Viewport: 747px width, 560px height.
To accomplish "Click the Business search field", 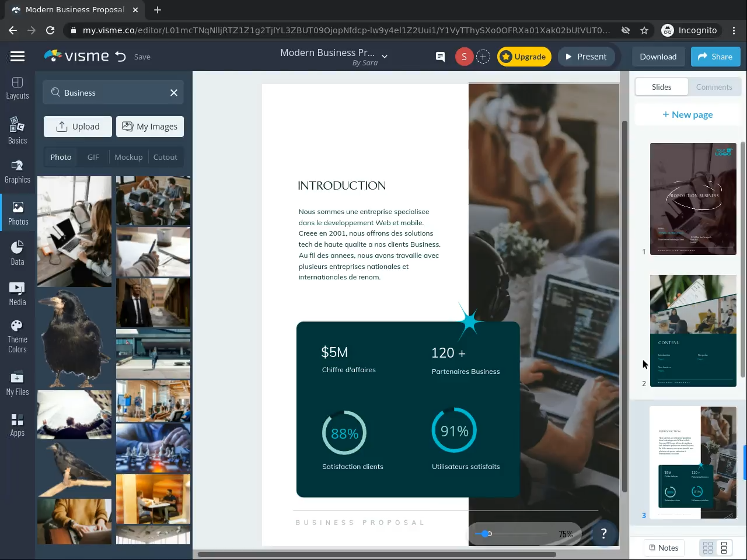I will pos(113,93).
